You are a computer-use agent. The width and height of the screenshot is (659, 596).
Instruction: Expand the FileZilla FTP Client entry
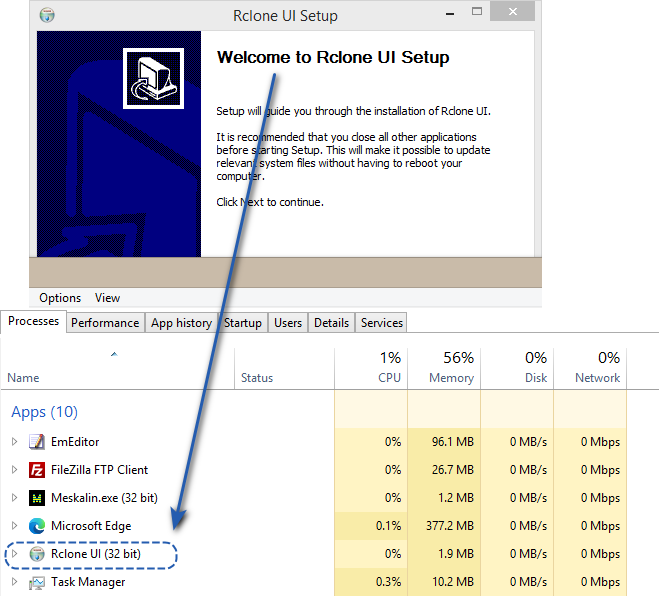[x=14, y=470]
